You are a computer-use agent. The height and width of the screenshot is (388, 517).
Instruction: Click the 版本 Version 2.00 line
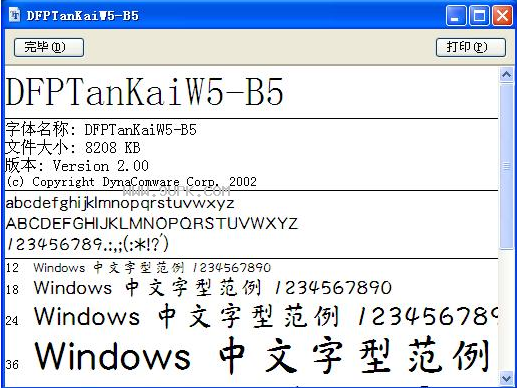pos(77,165)
